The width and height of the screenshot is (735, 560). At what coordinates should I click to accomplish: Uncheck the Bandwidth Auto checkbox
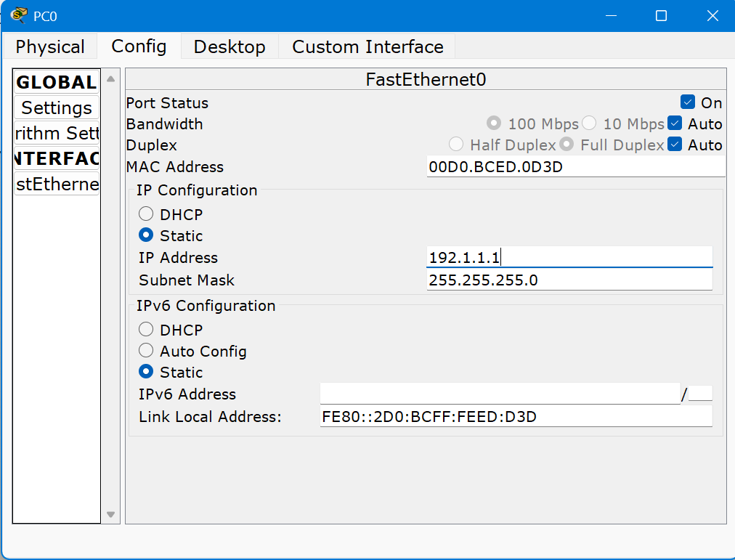click(x=675, y=123)
